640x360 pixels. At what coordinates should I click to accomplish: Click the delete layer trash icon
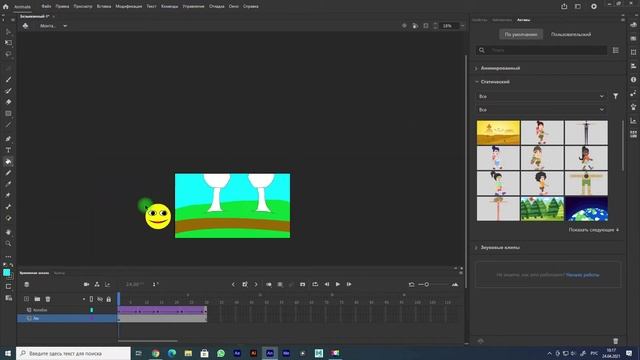pos(48,299)
